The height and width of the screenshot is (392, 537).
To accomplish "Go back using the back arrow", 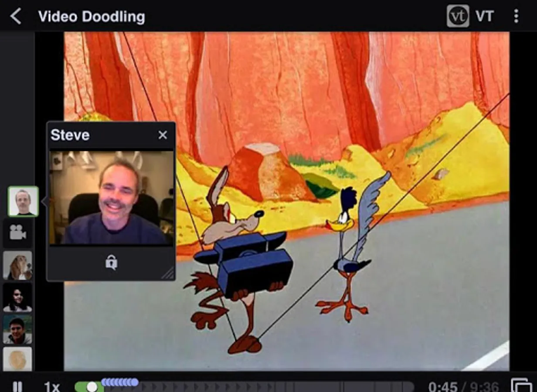I will tap(16, 17).
